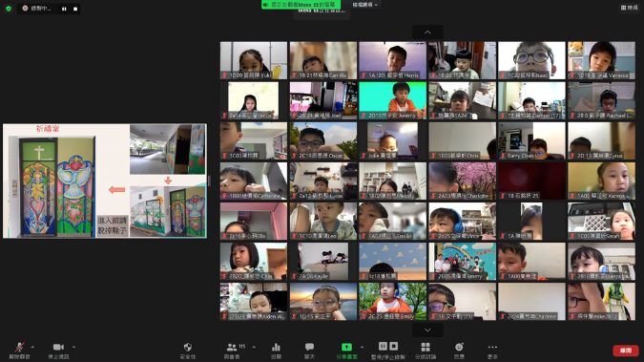Switch layout using the View button
Image resolution: width=644 pixels, height=362 pixels.
(630, 8)
